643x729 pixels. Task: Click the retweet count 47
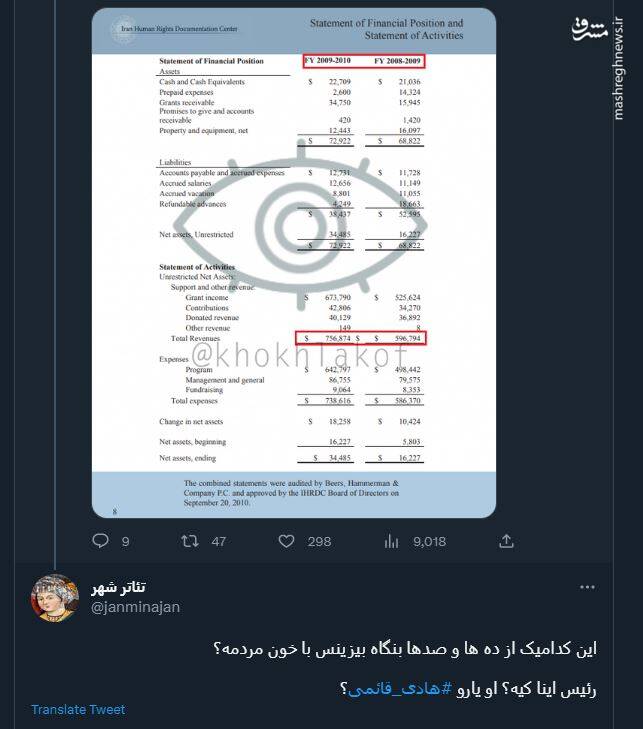tap(218, 541)
